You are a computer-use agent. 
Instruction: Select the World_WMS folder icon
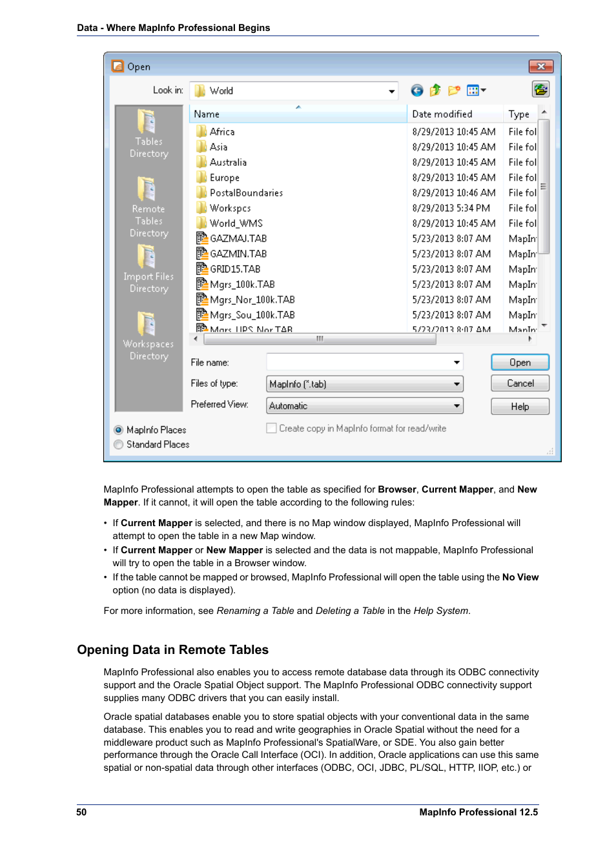201,223
